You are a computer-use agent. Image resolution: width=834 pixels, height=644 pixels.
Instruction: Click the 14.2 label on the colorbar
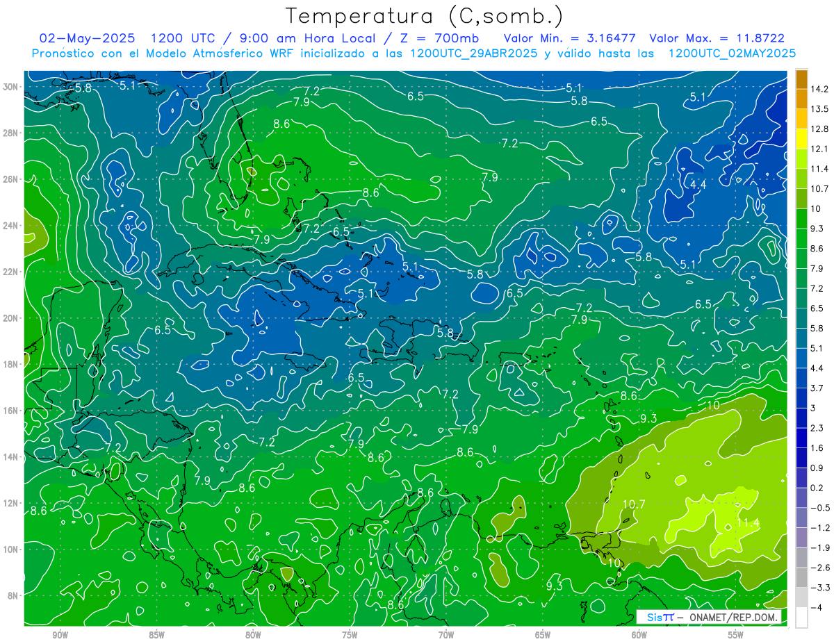point(819,89)
